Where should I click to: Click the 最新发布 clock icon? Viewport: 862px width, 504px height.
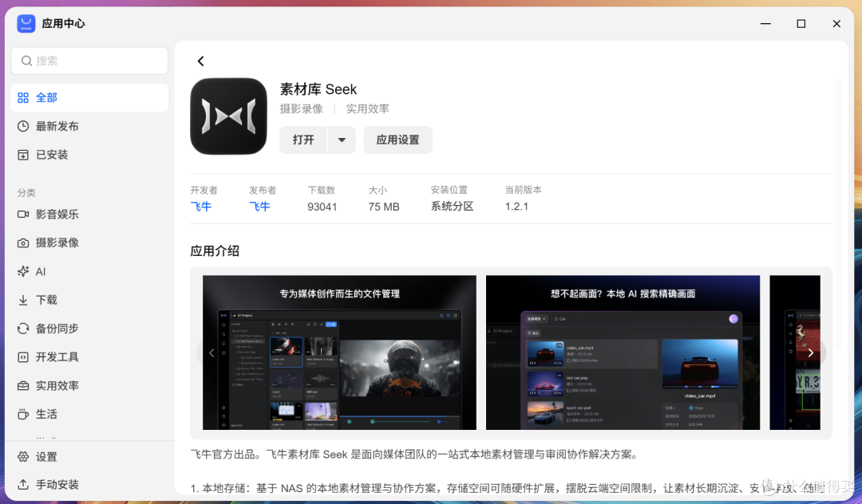(23, 126)
